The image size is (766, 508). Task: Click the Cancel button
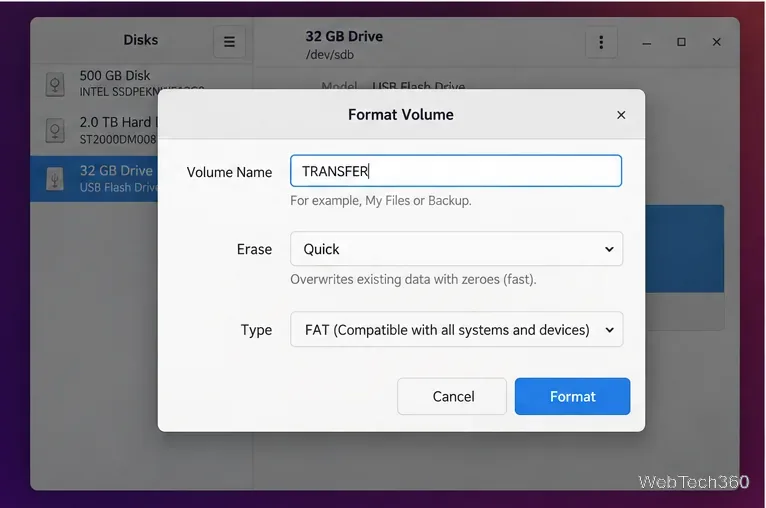pos(452,396)
